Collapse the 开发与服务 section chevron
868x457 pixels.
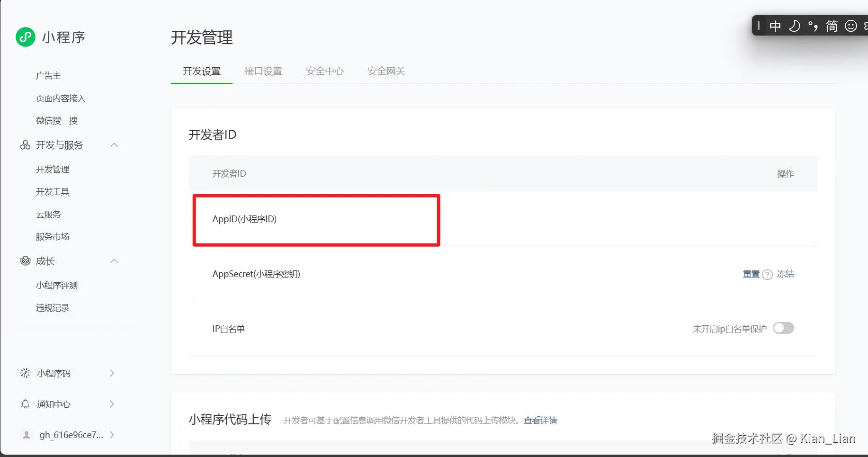click(114, 145)
